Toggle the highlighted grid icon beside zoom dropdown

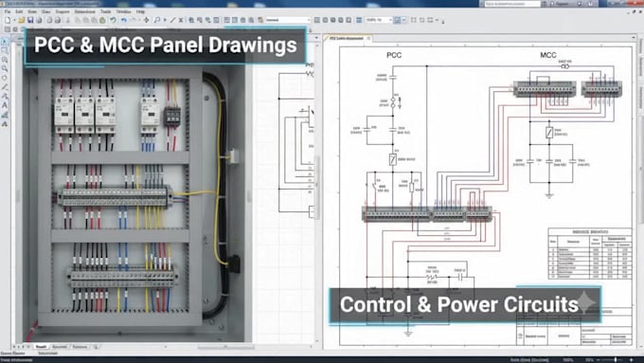(397, 20)
